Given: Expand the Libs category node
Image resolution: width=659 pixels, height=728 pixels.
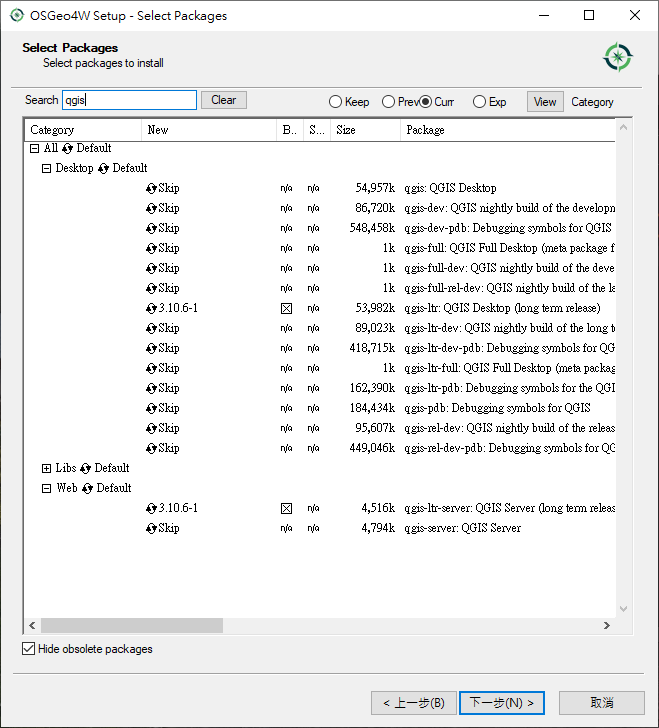Looking at the screenshot, I should tap(46, 468).
